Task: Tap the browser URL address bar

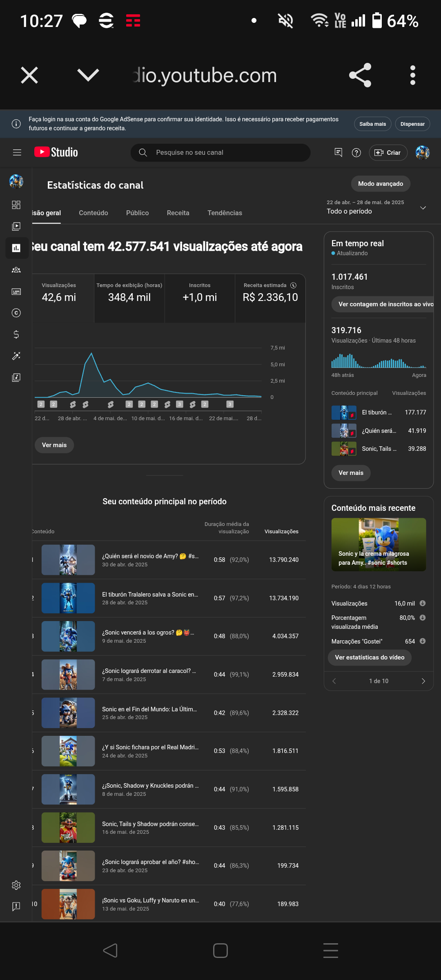Action: point(205,75)
